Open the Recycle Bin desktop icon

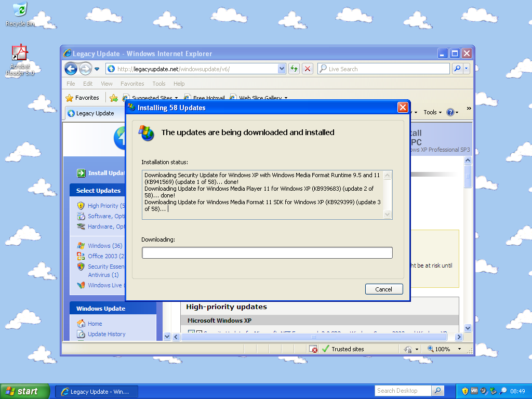20,14
